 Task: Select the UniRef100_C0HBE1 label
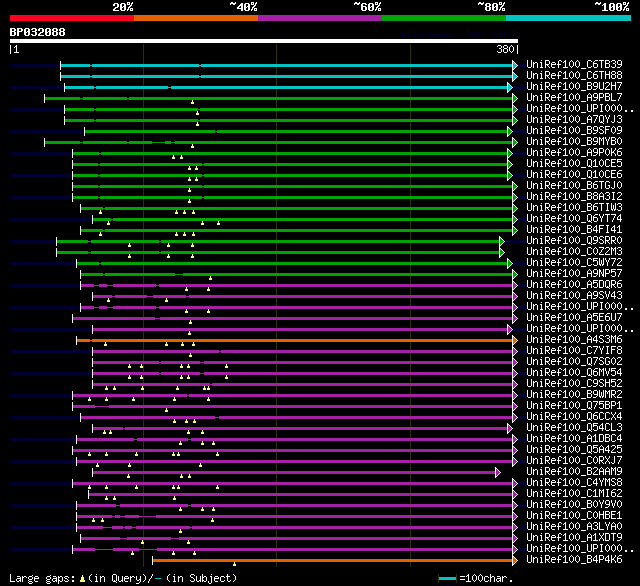coord(574,516)
